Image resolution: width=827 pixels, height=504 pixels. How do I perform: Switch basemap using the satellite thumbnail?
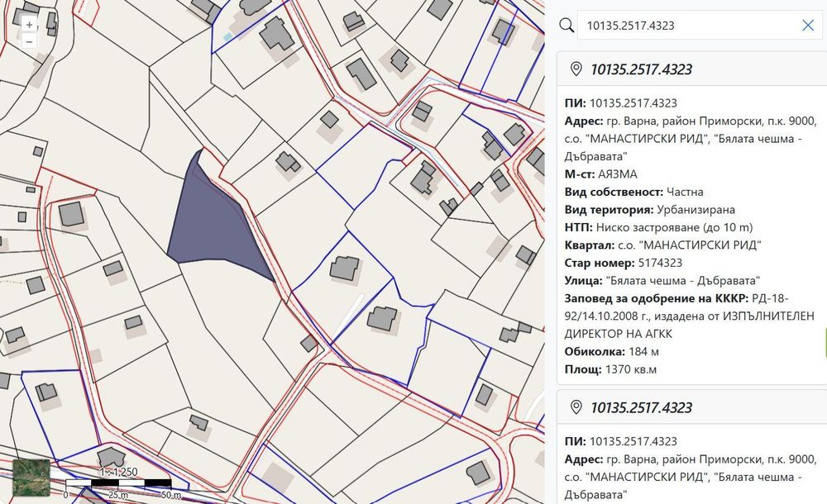[31, 478]
